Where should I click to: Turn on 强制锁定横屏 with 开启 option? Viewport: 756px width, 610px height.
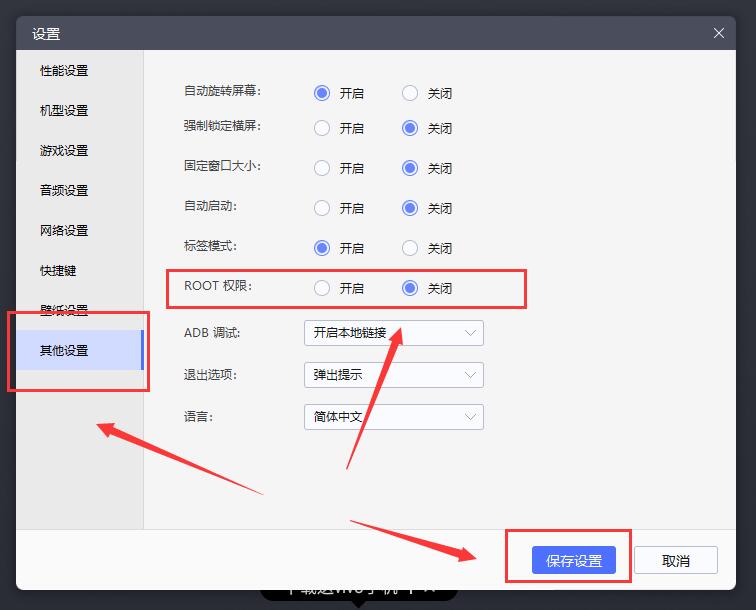click(322, 128)
